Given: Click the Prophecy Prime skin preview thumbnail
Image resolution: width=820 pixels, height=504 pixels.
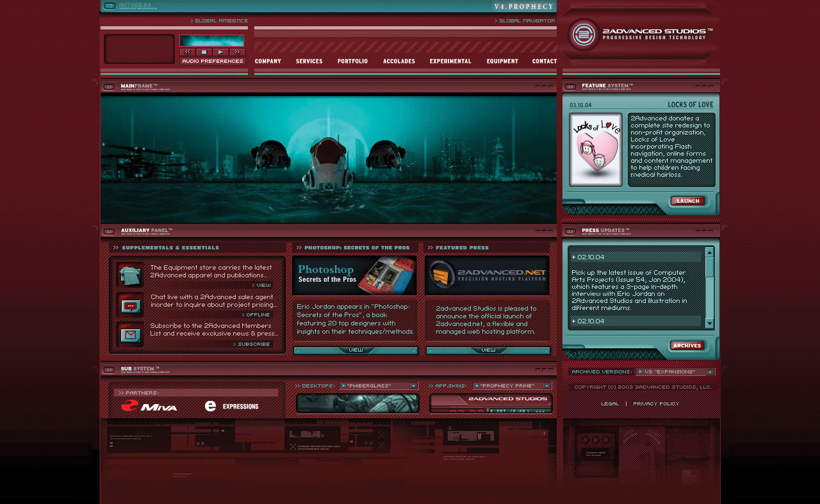Looking at the screenshot, I should point(491,403).
